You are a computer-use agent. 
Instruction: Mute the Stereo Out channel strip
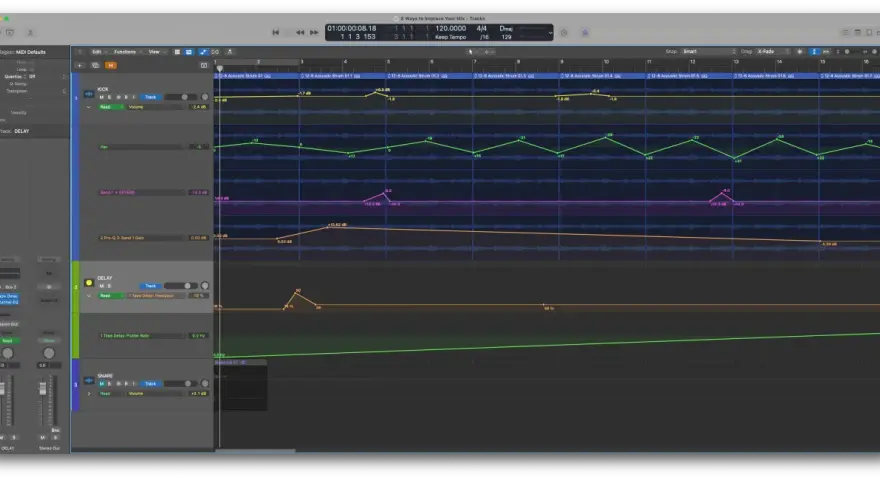click(43, 437)
